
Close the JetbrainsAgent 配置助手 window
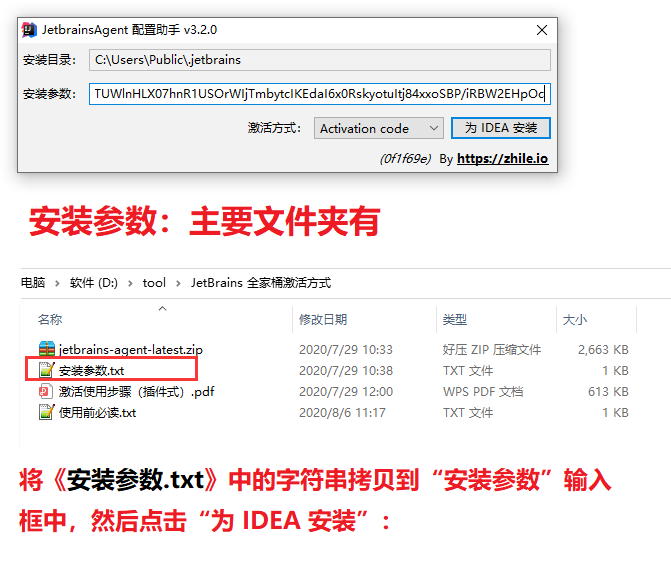[541, 30]
